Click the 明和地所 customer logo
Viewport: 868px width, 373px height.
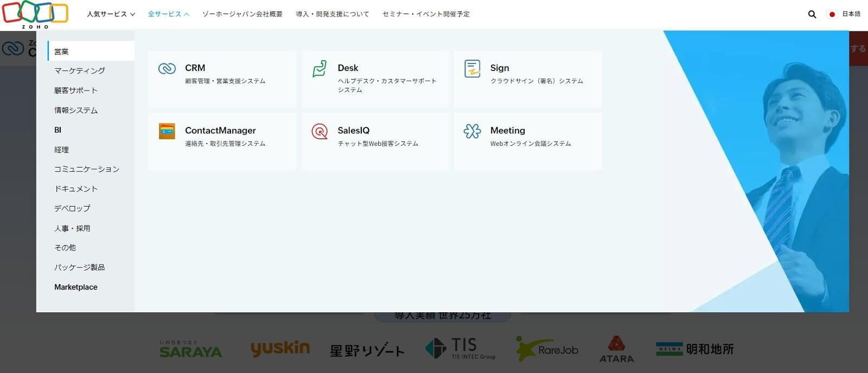695,349
